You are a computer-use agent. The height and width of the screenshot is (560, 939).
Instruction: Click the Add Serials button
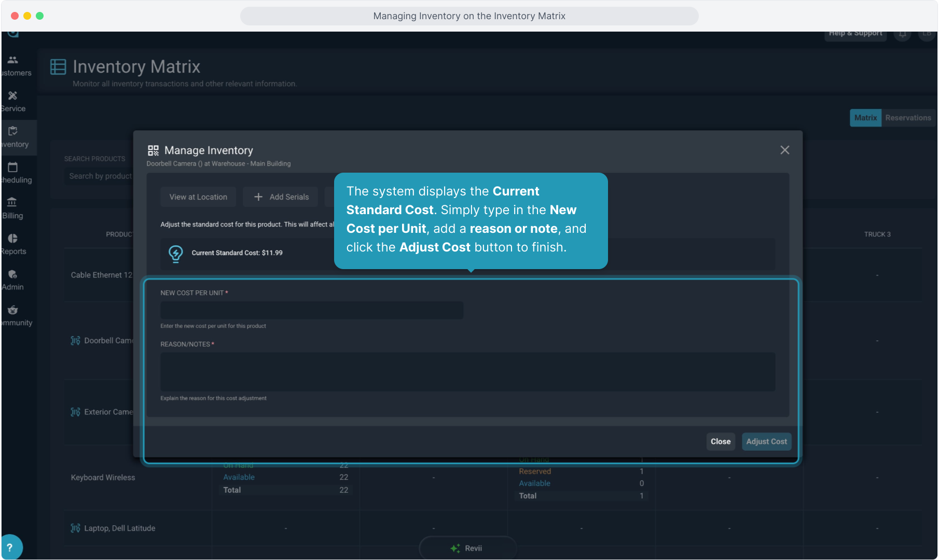[x=281, y=197]
